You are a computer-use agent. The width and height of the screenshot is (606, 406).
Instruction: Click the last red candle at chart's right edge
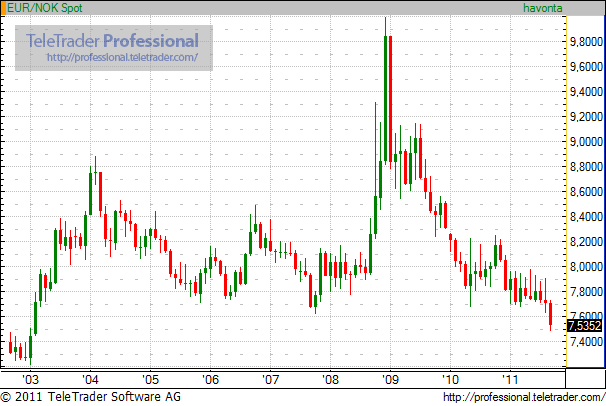550,313
